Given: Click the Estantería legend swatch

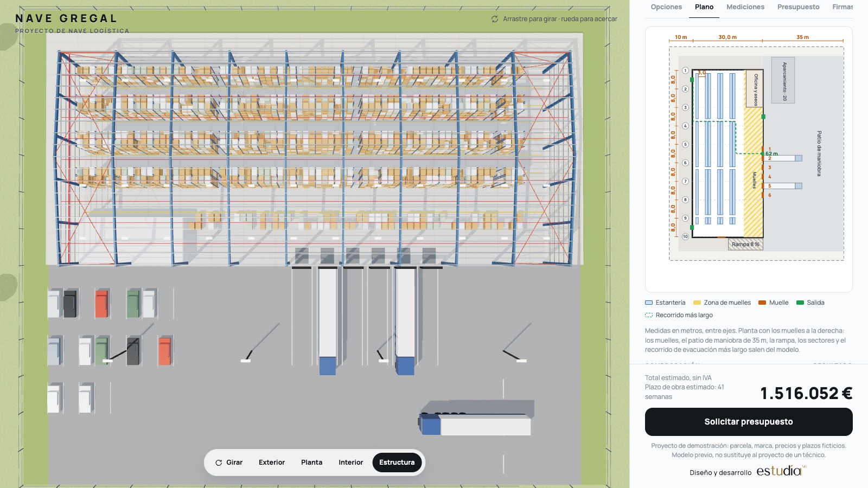Looking at the screenshot, I should click(649, 303).
